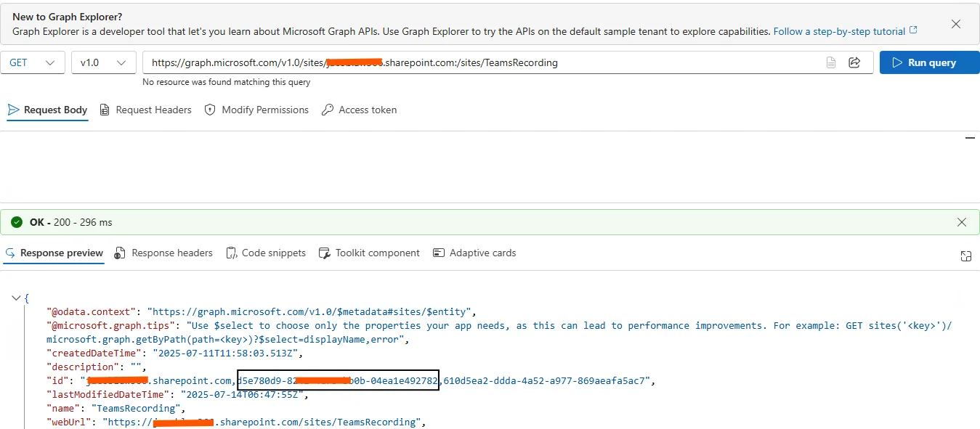The width and height of the screenshot is (980, 429).
Task: Switch to the Response preview tab
Action: pos(54,253)
